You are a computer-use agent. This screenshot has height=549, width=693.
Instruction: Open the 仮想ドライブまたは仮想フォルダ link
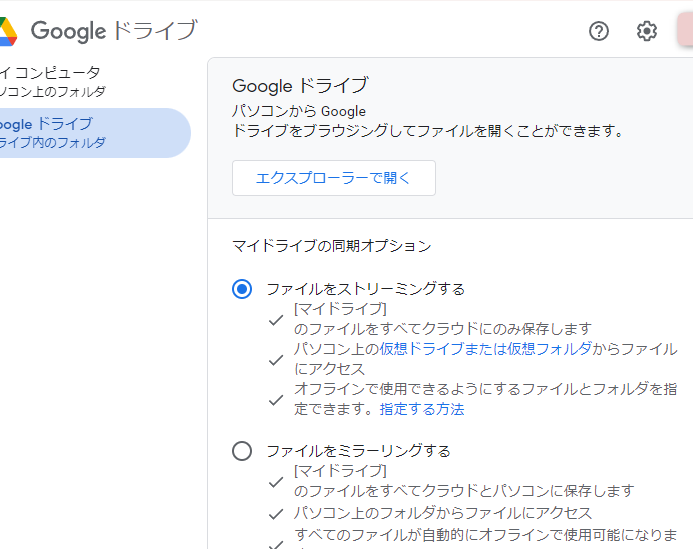485,349
